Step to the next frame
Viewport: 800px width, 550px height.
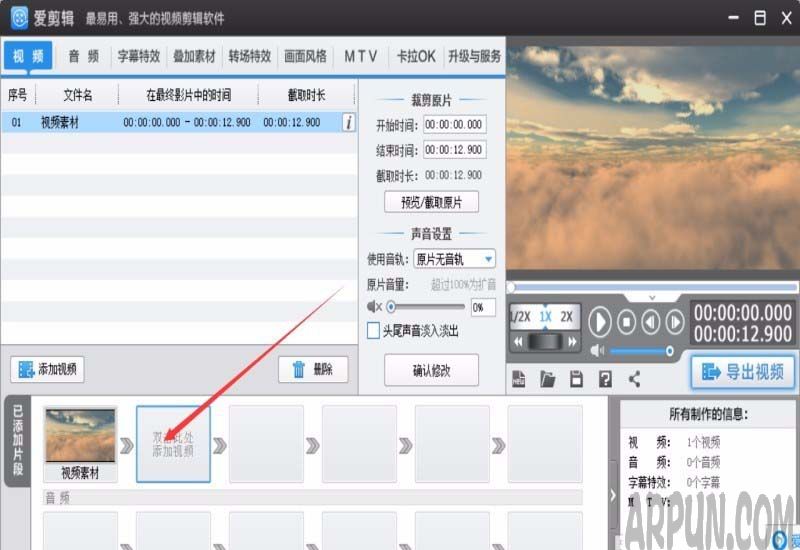(x=674, y=322)
